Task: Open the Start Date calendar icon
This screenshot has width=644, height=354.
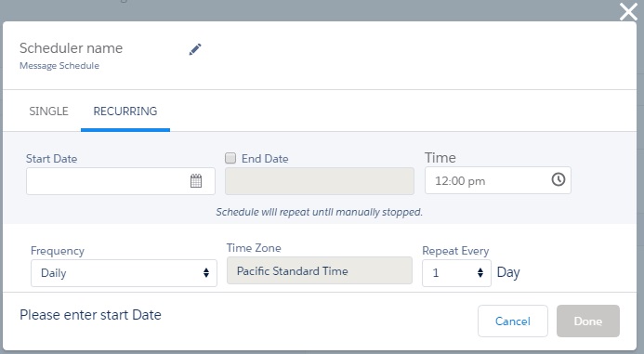Action: tap(196, 180)
